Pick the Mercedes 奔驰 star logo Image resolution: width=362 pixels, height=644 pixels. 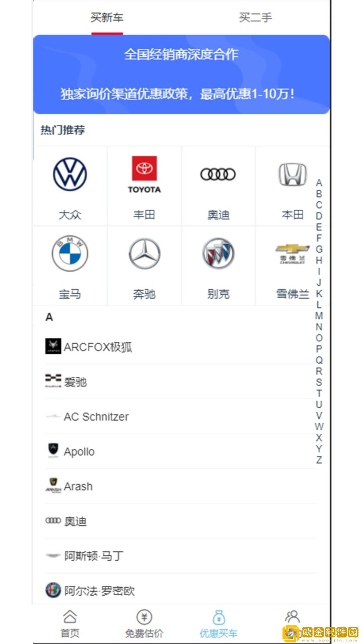(144, 254)
